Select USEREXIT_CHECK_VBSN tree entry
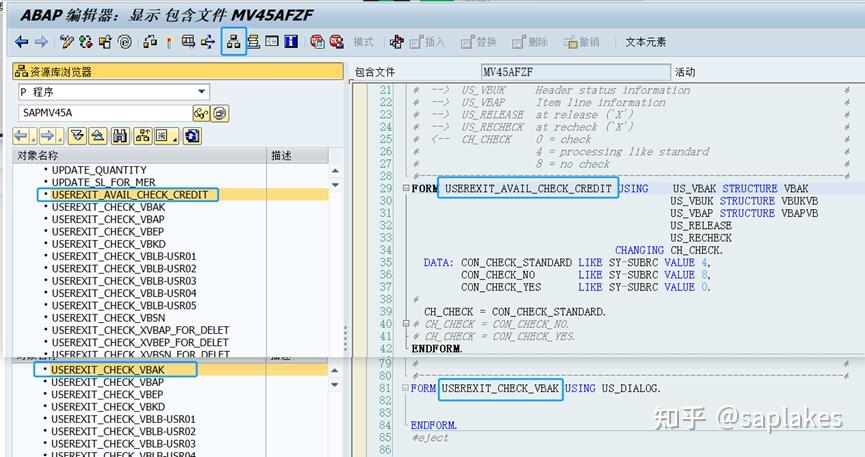Screen dimensions: 865x457 pyautogui.click(x=109, y=318)
